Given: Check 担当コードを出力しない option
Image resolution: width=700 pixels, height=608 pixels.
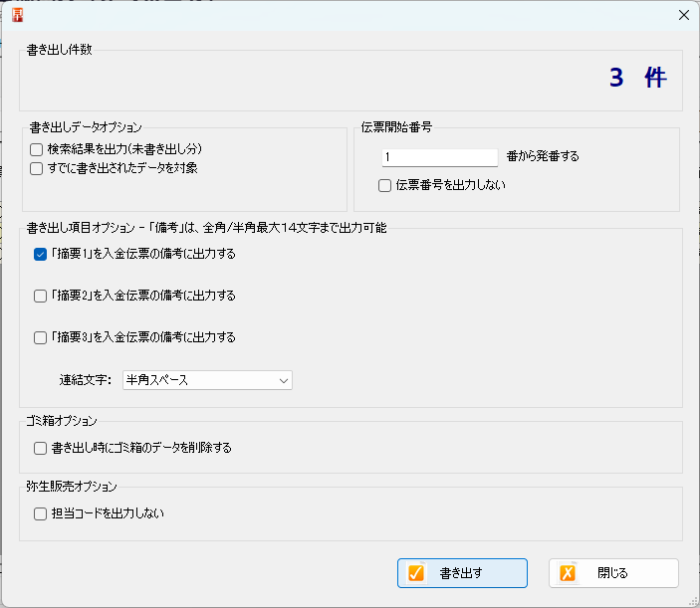Looking at the screenshot, I should tap(41, 514).
